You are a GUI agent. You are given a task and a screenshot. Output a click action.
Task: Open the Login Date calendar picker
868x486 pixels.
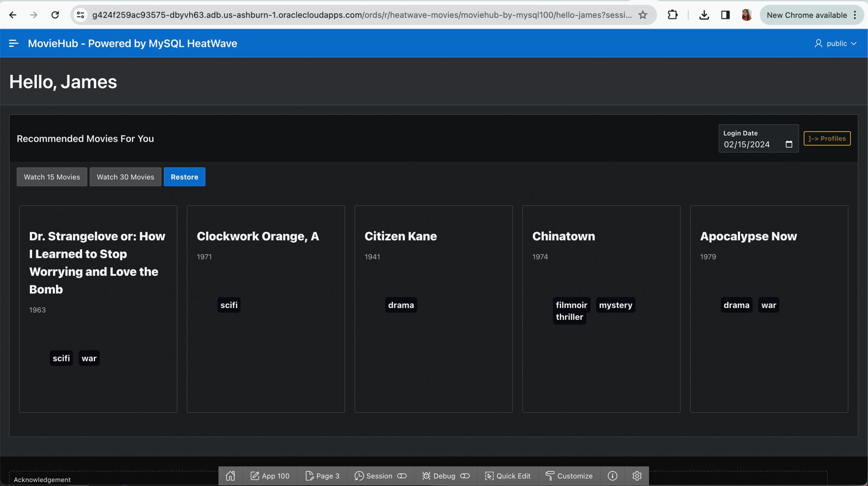[x=789, y=144]
